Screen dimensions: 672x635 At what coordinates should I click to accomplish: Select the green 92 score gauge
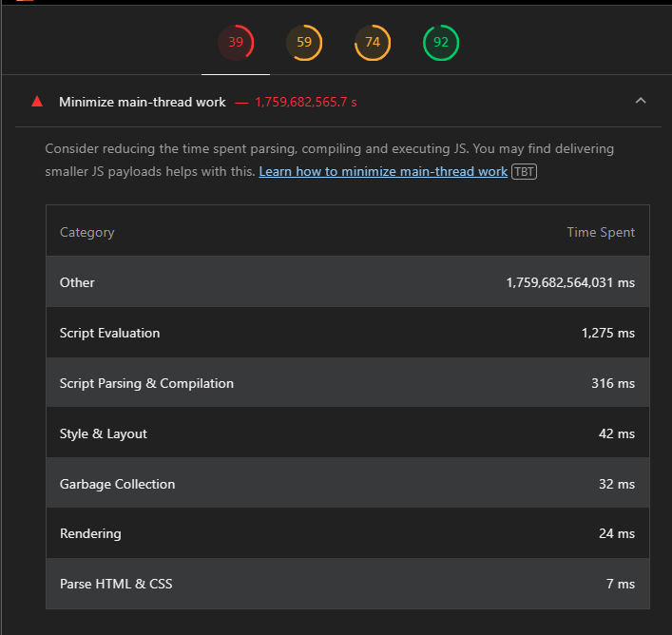pos(441,43)
